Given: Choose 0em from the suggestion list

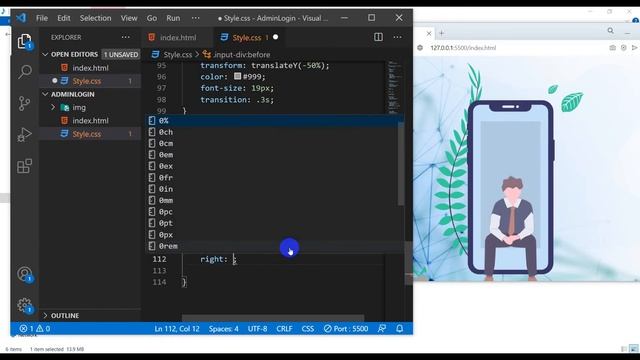Looking at the screenshot, I should (272, 155).
